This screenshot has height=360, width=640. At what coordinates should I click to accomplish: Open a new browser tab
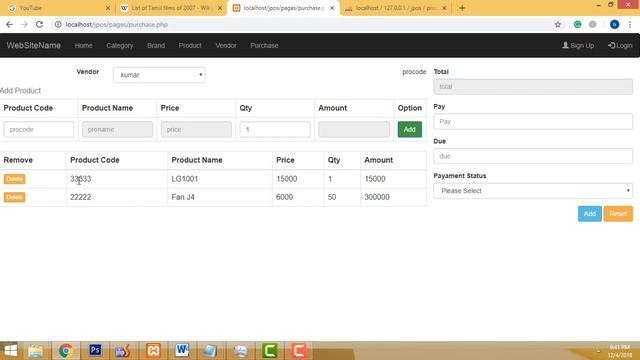pyautogui.click(x=462, y=8)
